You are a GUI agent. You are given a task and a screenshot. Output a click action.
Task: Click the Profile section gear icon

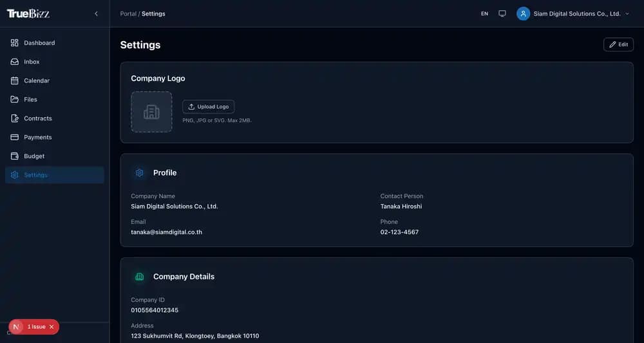pos(140,172)
